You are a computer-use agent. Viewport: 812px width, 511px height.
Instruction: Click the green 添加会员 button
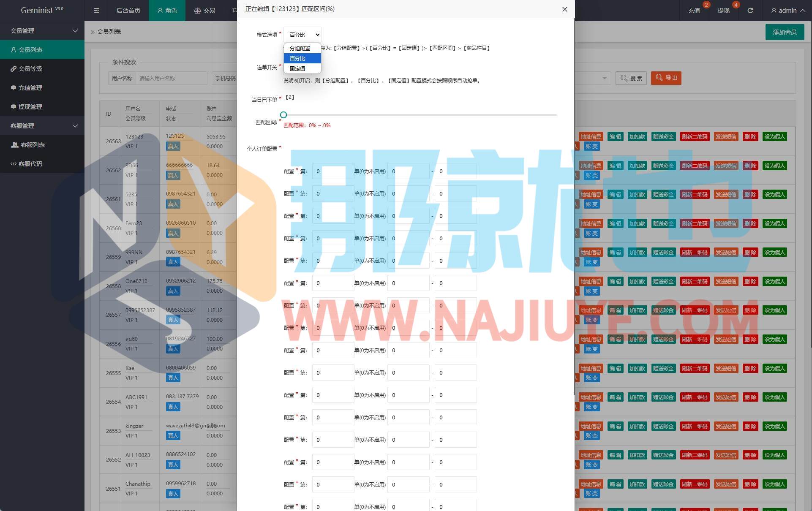click(x=784, y=32)
